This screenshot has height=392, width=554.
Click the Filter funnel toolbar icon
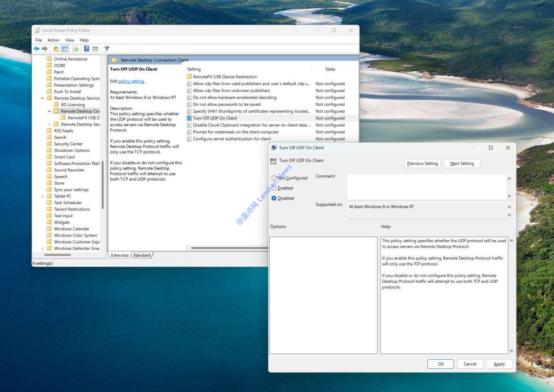point(107,49)
